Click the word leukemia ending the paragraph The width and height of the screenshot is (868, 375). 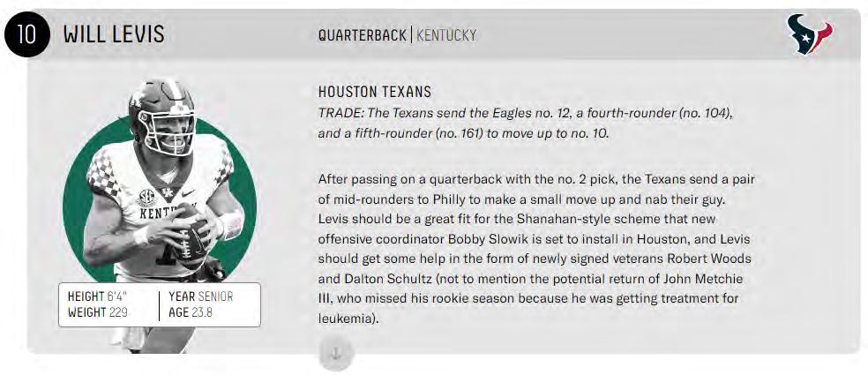coord(346,319)
